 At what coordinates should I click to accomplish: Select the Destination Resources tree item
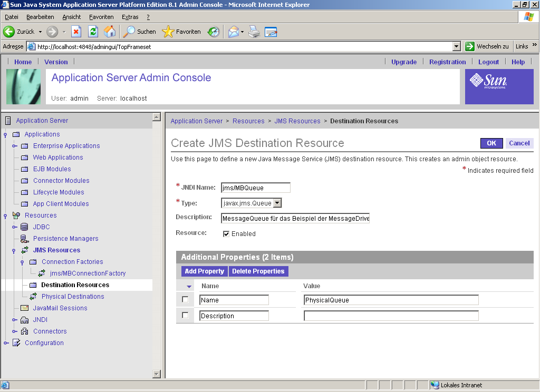coord(75,285)
